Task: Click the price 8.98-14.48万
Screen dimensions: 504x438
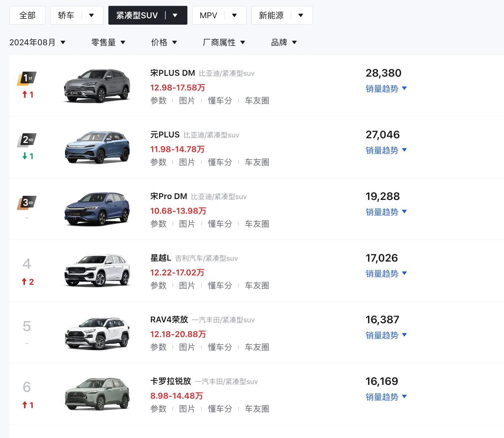Action: point(177,396)
